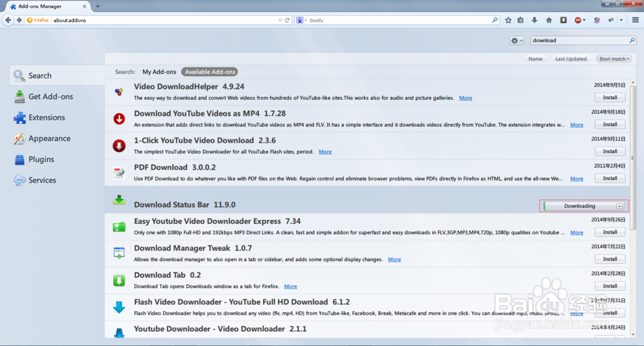
Task: Open the Best match sort dropdown
Action: coord(614,59)
